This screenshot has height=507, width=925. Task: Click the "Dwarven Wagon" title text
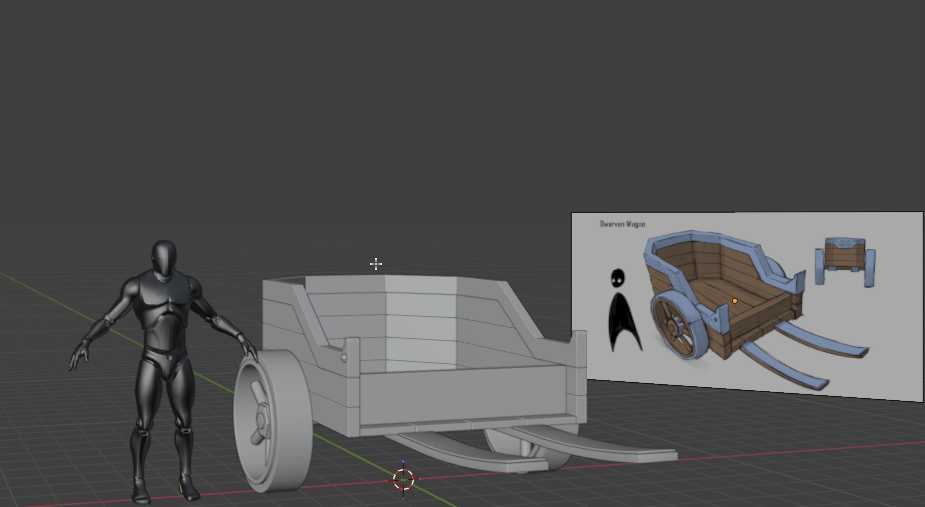click(622, 225)
